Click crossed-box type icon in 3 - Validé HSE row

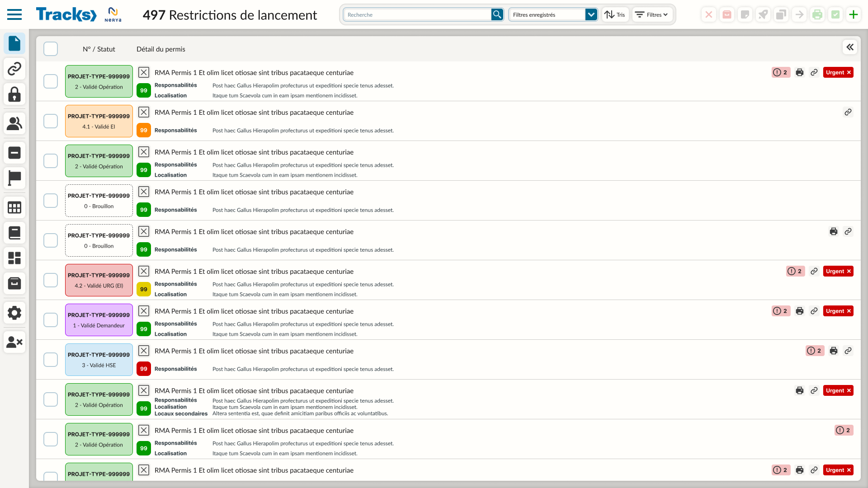pyautogui.click(x=144, y=351)
